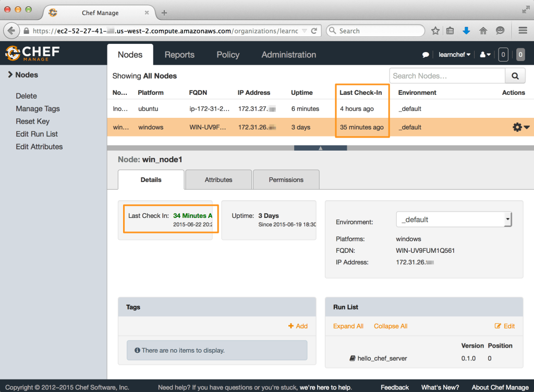Bookmark this page with the star icon
This screenshot has height=392, width=534.
coord(435,31)
